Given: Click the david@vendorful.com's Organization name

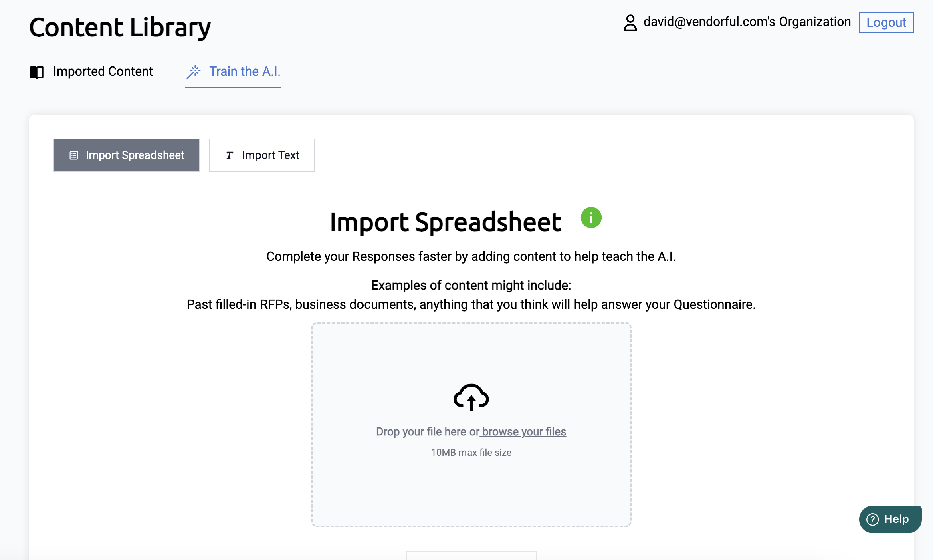Looking at the screenshot, I should 747,22.
